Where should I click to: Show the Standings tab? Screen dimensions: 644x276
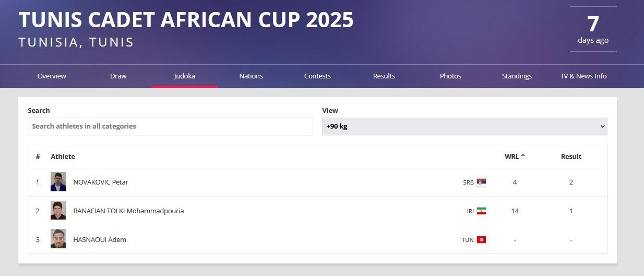point(517,76)
